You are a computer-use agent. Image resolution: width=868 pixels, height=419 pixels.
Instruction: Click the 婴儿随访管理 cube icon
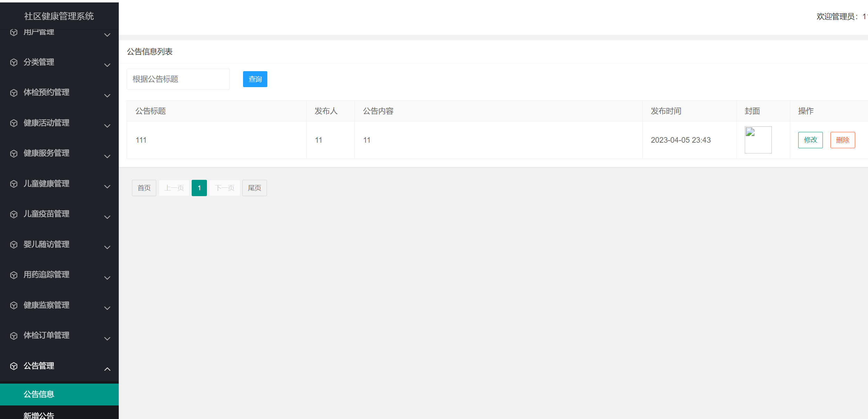[x=14, y=244]
